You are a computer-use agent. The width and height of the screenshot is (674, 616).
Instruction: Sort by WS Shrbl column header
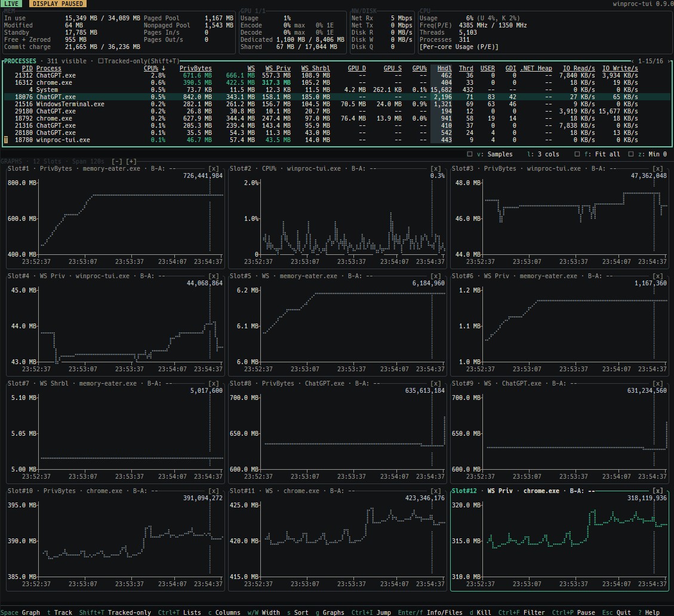click(315, 69)
